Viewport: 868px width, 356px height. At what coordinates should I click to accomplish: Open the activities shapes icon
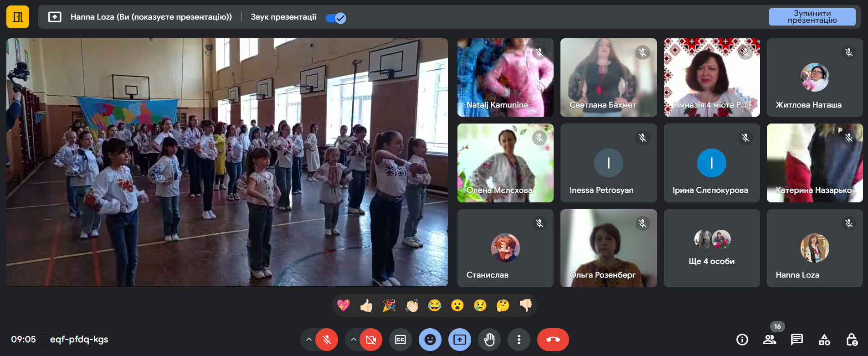[824, 340]
